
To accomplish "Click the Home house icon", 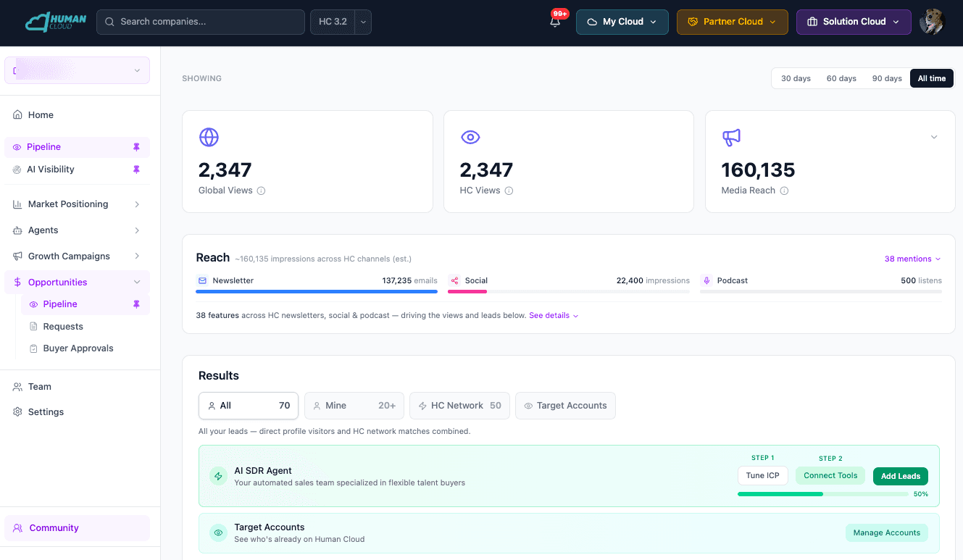I will (18, 114).
